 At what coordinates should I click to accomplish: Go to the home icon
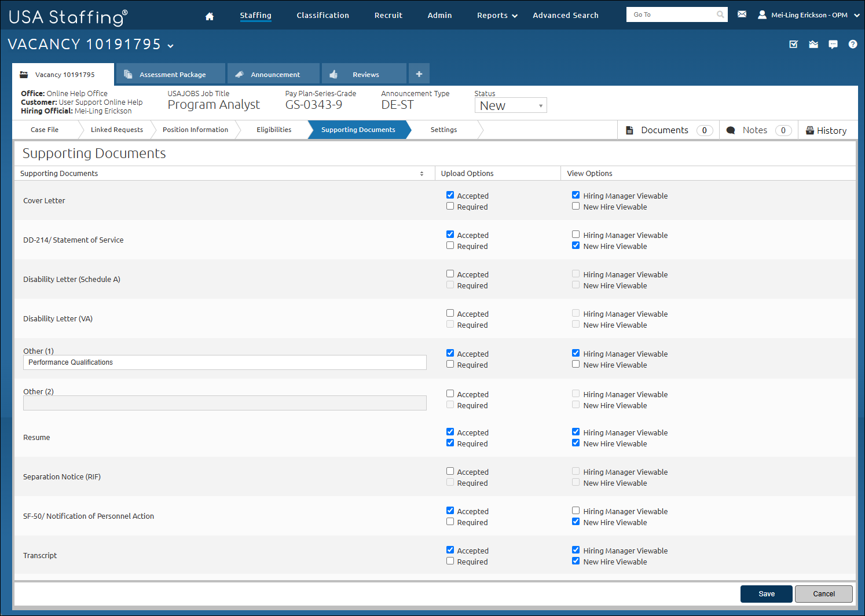tap(210, 16)
